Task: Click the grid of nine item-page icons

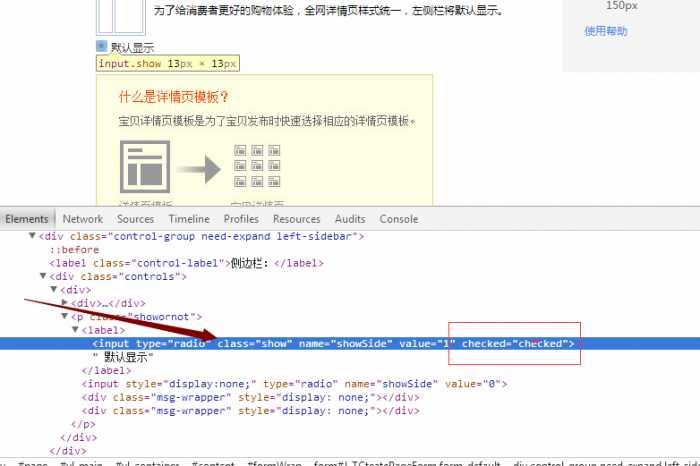Action: pyautogui.click(x=257, y=166)
